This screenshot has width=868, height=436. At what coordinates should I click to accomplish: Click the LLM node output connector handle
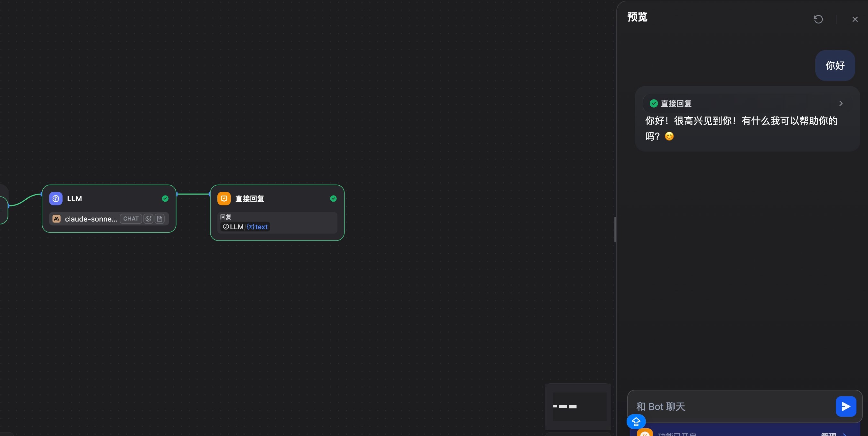pos(177,194)
